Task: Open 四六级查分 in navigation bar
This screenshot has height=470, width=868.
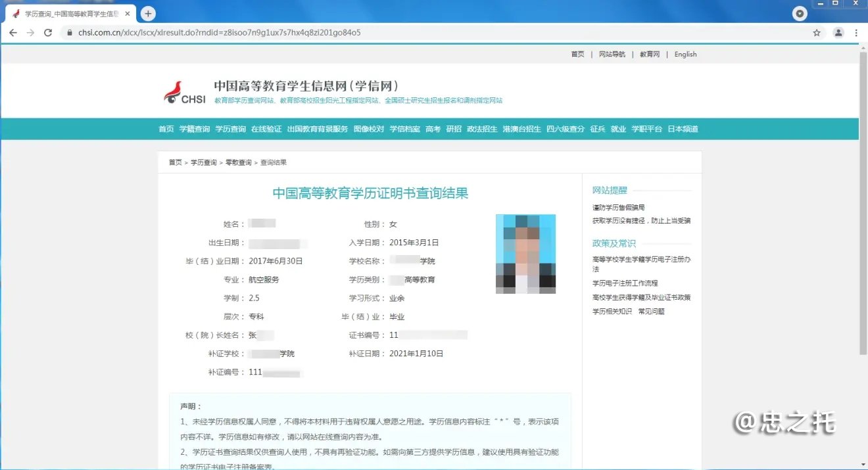Action: [566, 129]
